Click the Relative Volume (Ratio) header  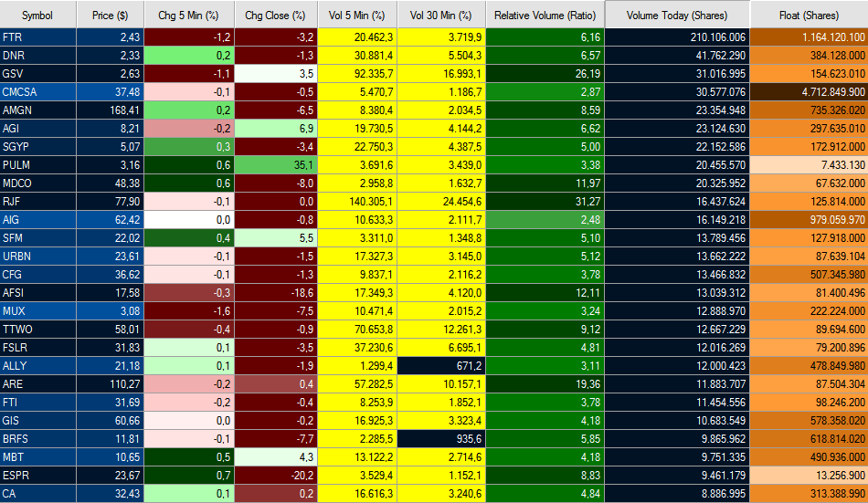[545, 15]
